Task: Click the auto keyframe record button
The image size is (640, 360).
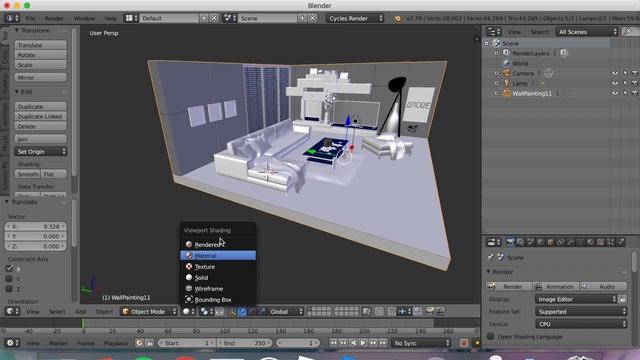Action: click(x=464, y=343)
